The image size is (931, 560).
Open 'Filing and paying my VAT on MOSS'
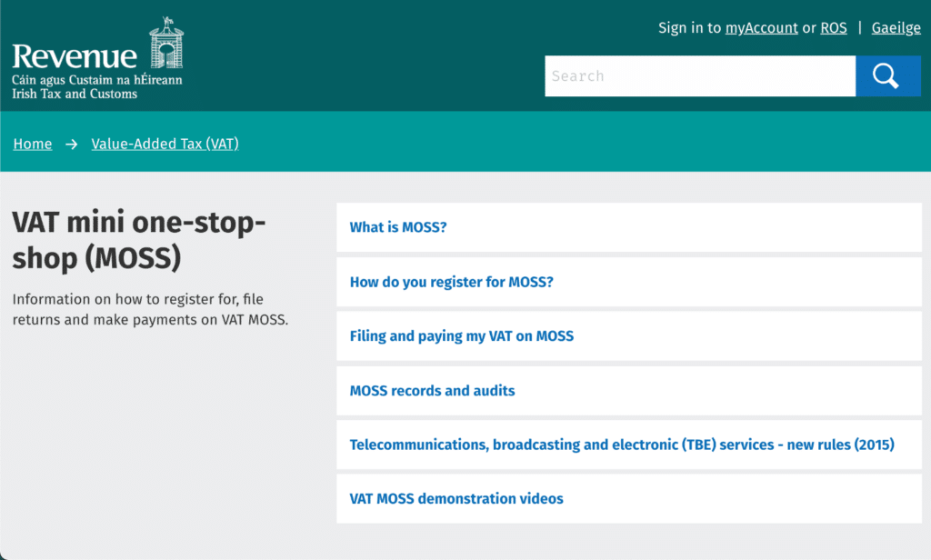point(461,336)
